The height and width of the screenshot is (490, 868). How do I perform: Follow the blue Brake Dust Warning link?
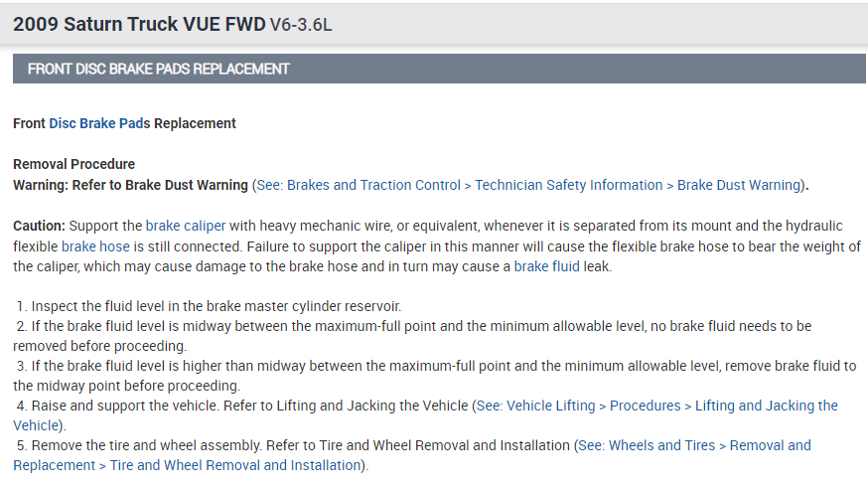click(x=738, y=185)
